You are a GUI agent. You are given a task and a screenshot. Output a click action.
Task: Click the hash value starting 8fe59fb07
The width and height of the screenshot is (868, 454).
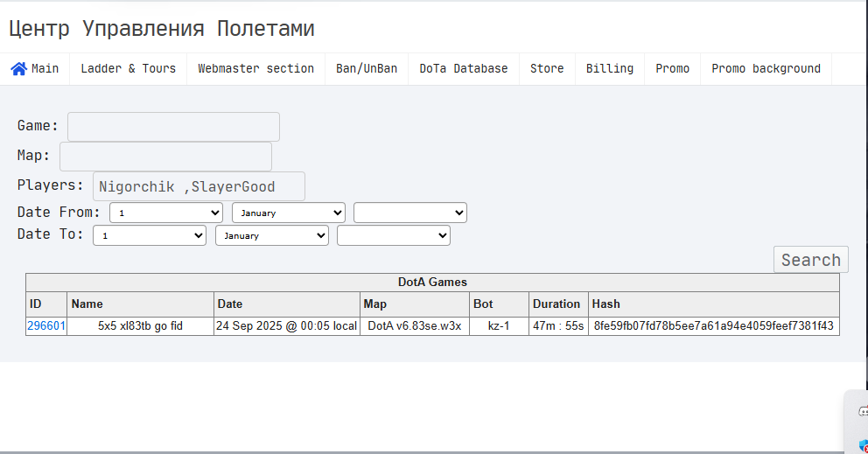point(713,325)
